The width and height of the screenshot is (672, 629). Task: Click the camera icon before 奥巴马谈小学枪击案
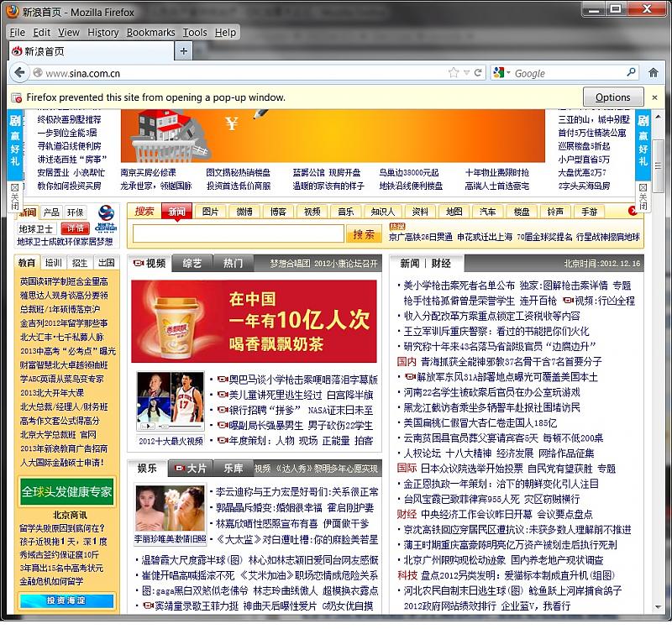223,380
